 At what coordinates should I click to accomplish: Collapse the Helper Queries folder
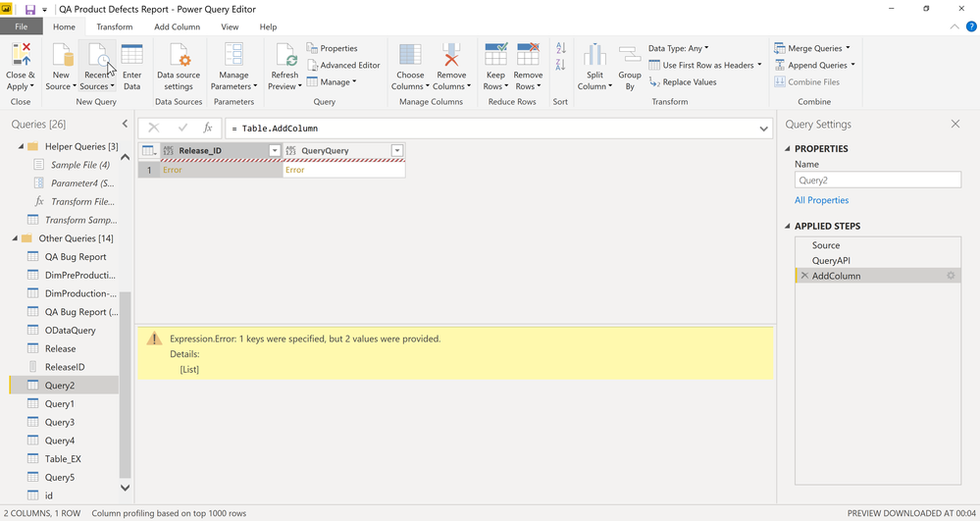[x=21, y=146]
